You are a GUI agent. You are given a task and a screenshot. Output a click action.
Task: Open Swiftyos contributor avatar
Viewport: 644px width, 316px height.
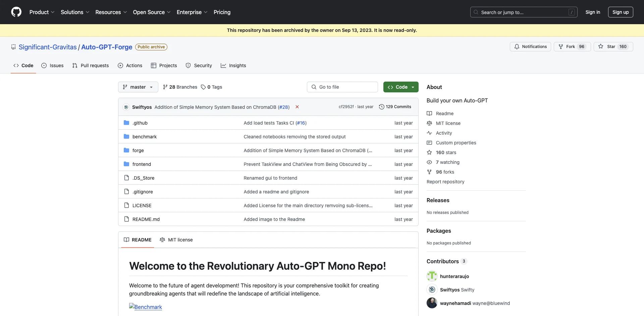pyautogui.click(x=432, y=289)
